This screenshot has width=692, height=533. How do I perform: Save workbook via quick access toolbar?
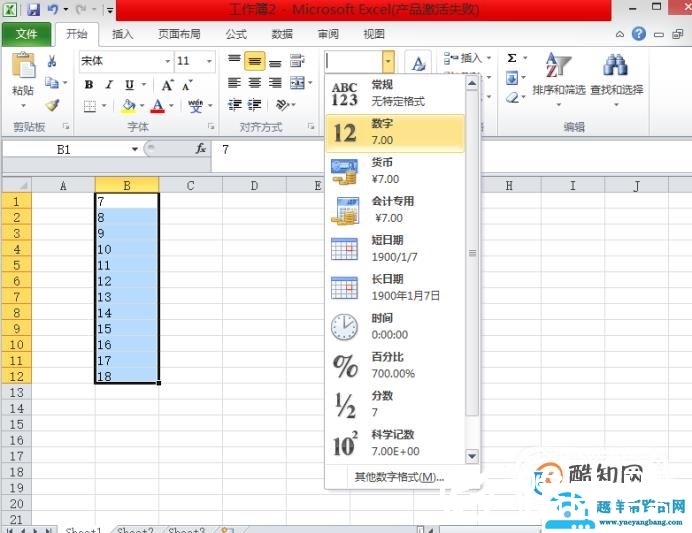34,9
